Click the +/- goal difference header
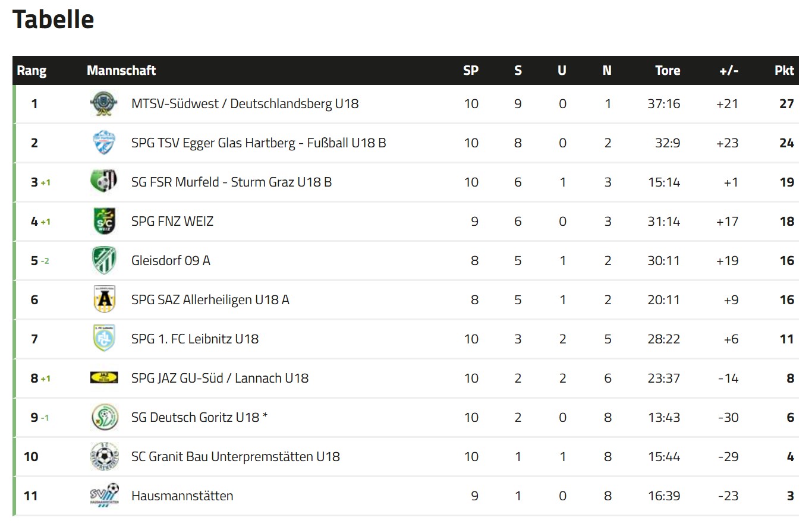 (729, 70)
